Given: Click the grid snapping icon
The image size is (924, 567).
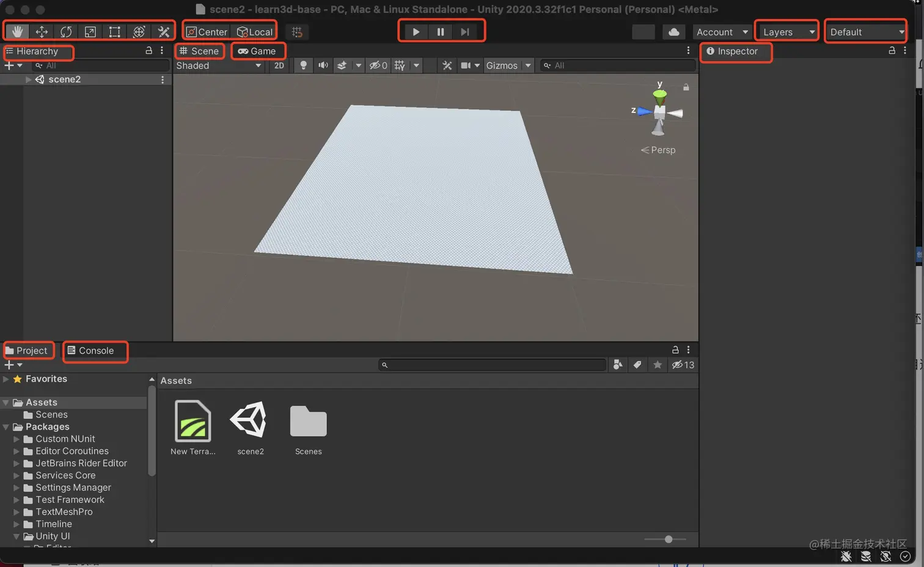Looking at the screenshot, I should tap(297, 32).
